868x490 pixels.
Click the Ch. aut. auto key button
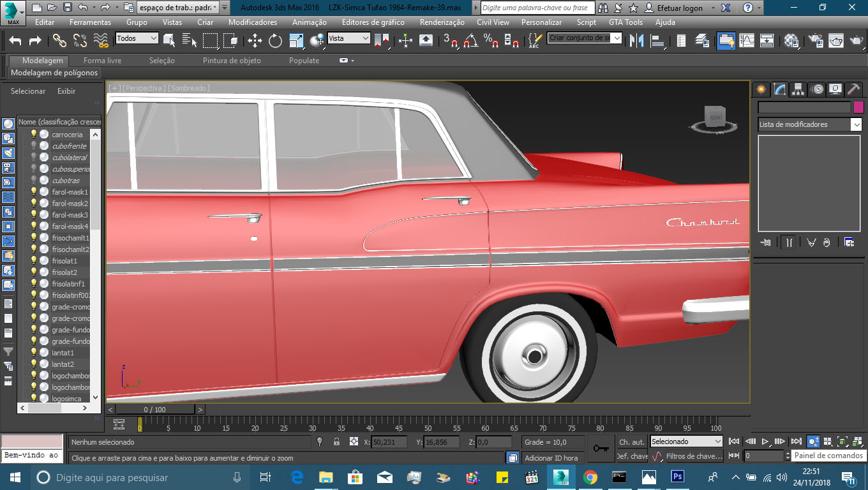pos(631,442)
